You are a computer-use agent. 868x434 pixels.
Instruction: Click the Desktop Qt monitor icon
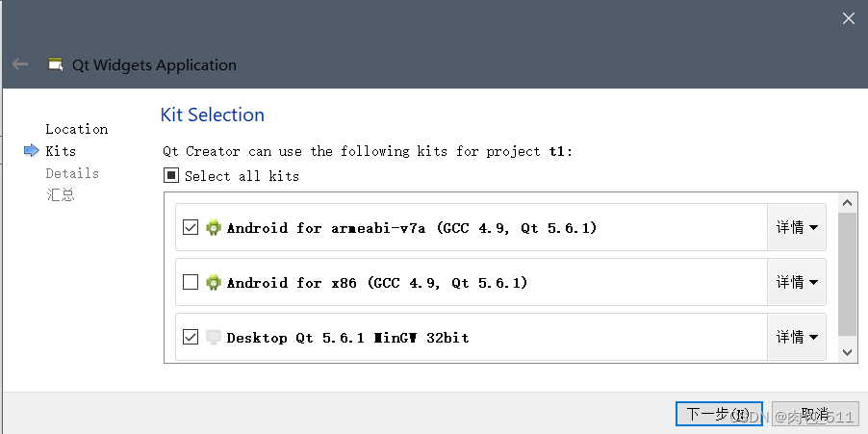point(214,338)
